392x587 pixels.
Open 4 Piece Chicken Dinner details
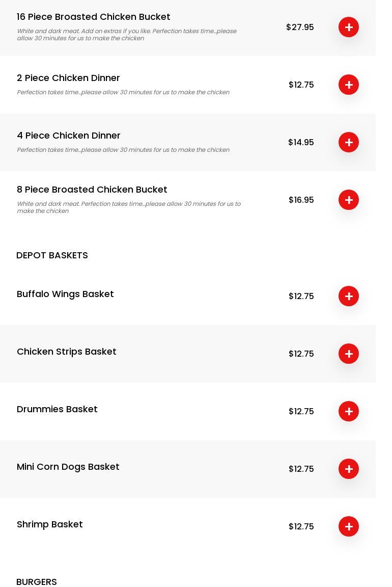69,136
